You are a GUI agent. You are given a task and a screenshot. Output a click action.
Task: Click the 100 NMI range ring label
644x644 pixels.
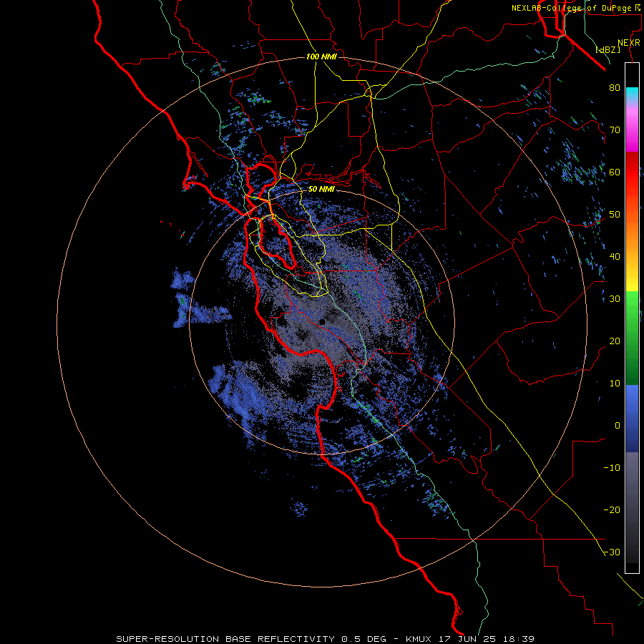click(x=321, y=57)
